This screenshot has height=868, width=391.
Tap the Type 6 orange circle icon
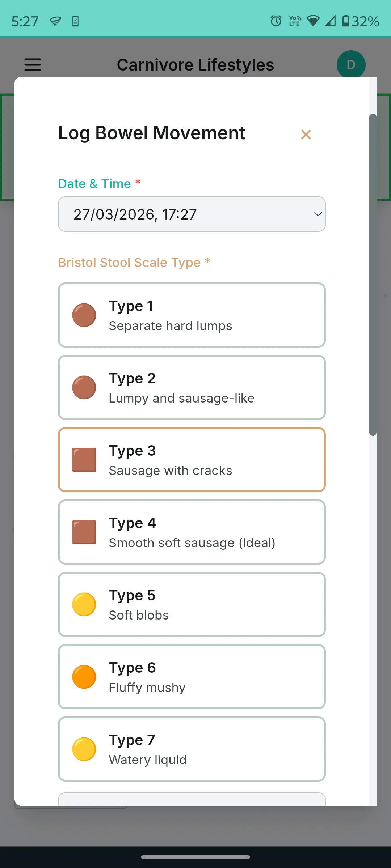click(x=84, y=677)
